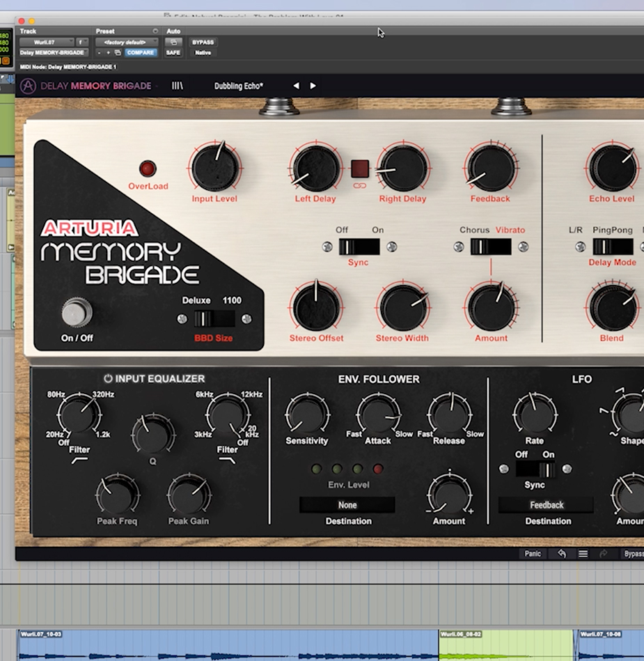Image resolution: width=644 pixels, height=661 pixels.
Task: Click the Native button
Action: point(203,53)
